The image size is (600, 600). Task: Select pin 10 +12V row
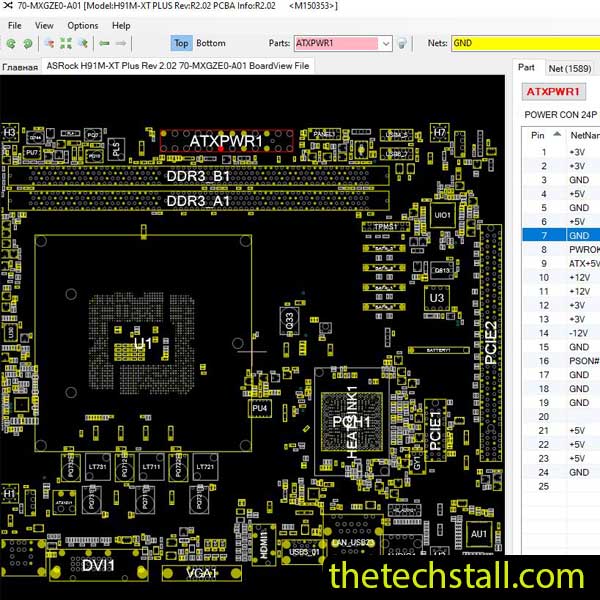point(561,277)
